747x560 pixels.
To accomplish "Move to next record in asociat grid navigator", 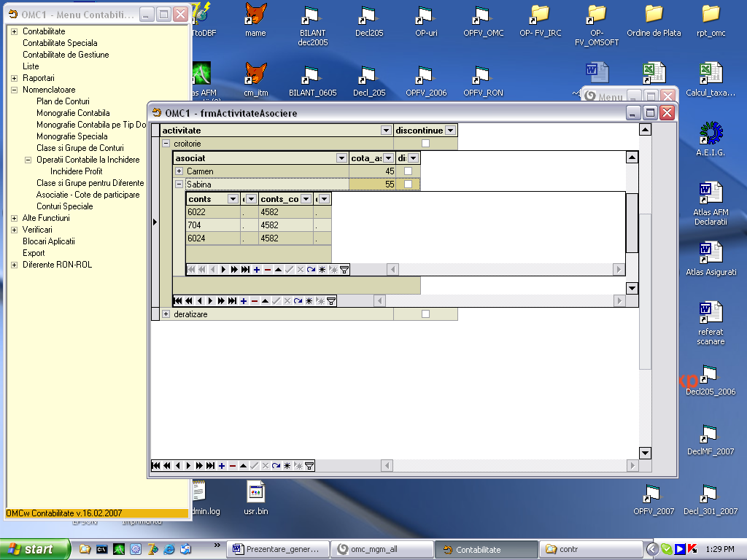I will (x=211, y=301).
